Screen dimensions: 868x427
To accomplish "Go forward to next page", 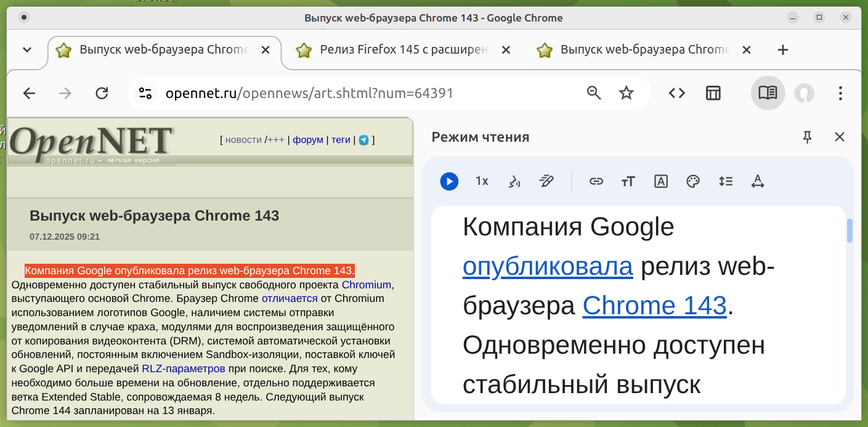I will pyautogui.click(x=65, y=93).
